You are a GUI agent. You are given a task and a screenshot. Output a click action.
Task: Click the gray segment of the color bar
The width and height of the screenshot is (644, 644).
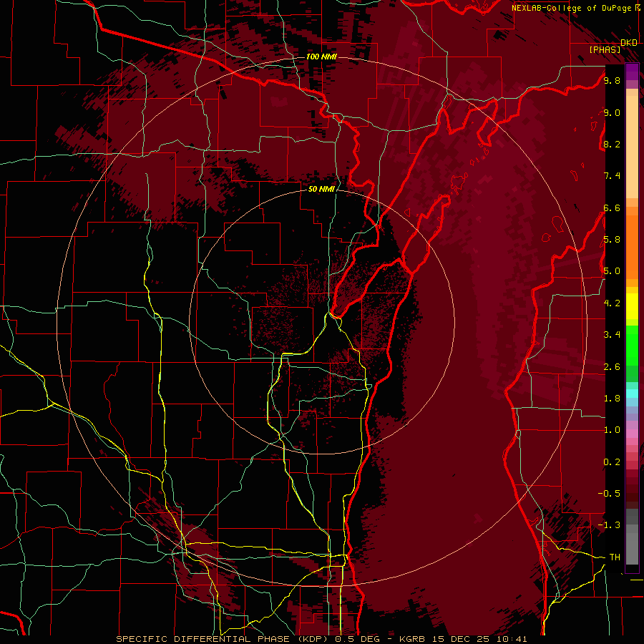coord(632,538)
